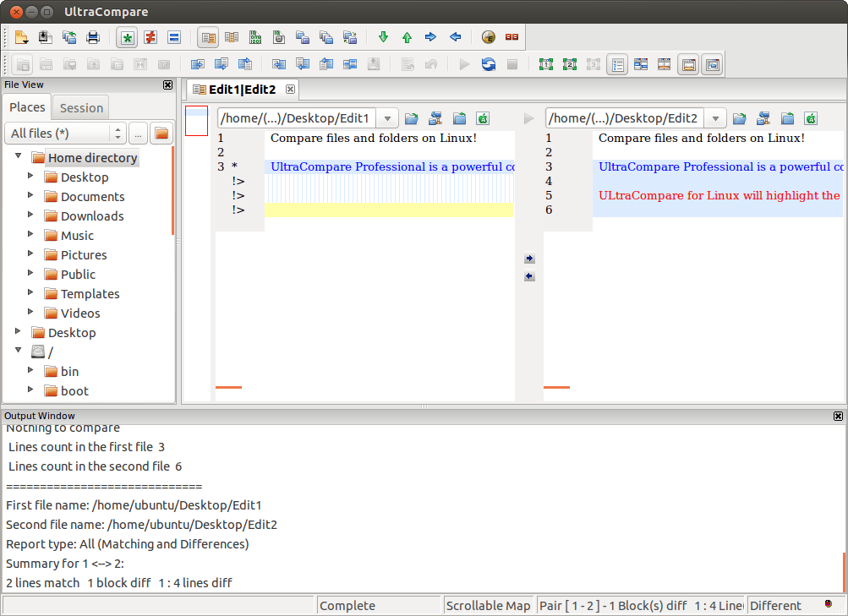Click the Print icon in the toolbar
The width and height of the screenshot is (848, 616).
coord(93,37)
